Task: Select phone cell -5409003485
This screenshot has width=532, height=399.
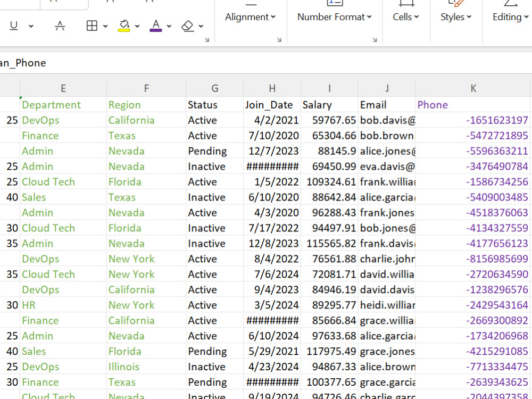Action: click(473, 197)
